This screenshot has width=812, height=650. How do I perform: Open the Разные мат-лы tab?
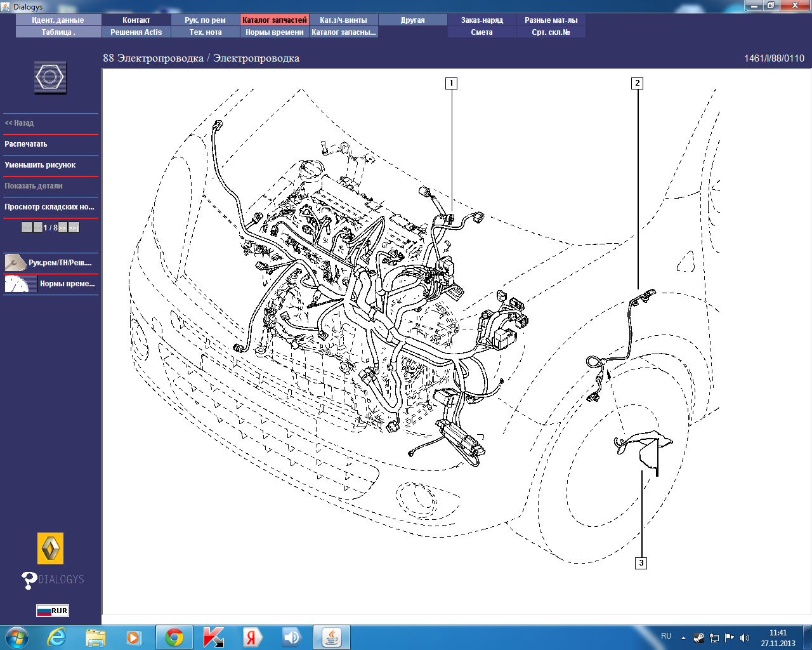click(x=551, y=20)
